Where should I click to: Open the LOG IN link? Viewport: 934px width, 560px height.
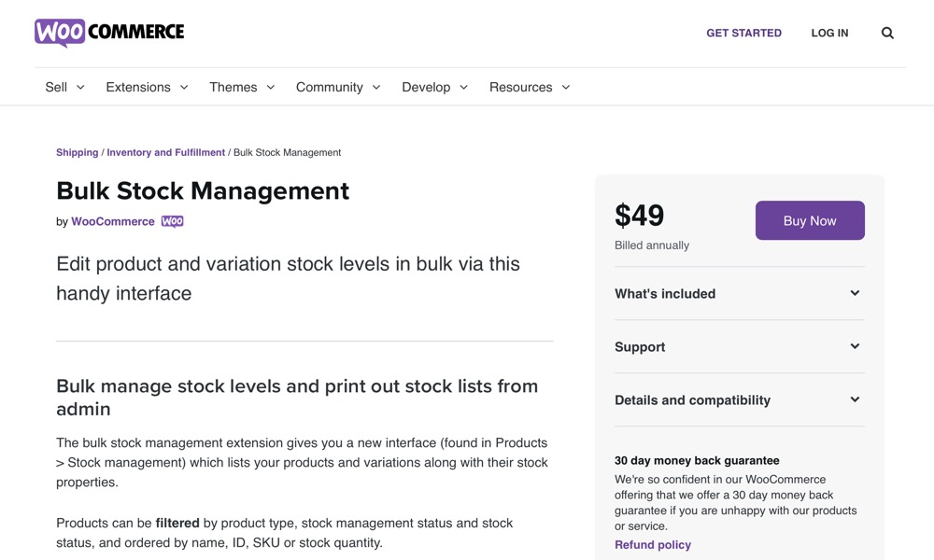point(829,34)
